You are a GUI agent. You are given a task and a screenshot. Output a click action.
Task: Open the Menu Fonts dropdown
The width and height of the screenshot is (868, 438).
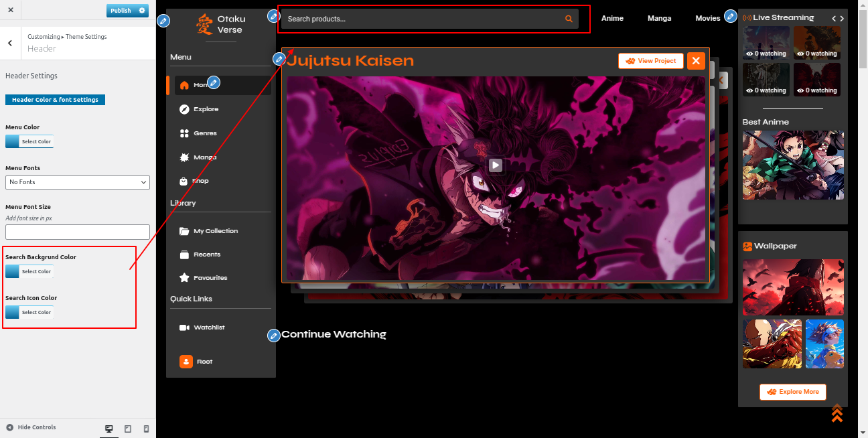(x=78, y=182)
